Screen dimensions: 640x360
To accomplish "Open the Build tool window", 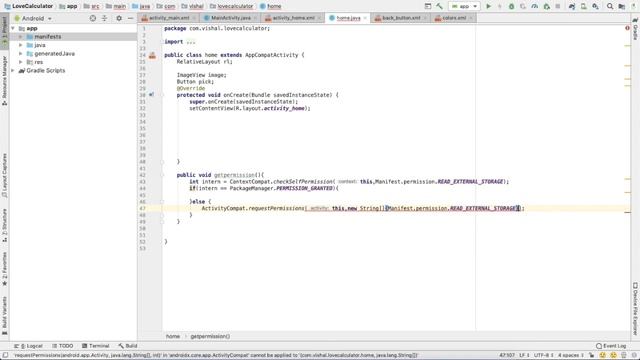I will [x=128, y=346].
